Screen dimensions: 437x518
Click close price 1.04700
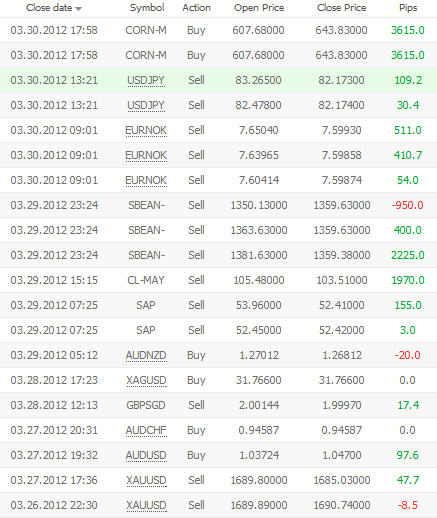[x=342, y=455]
